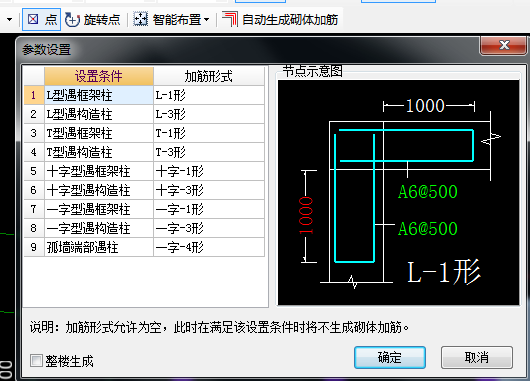Click the 一字-3形 reinforcement form cell
Viewport: 530px width, 381px height.
tap(209, 228)
